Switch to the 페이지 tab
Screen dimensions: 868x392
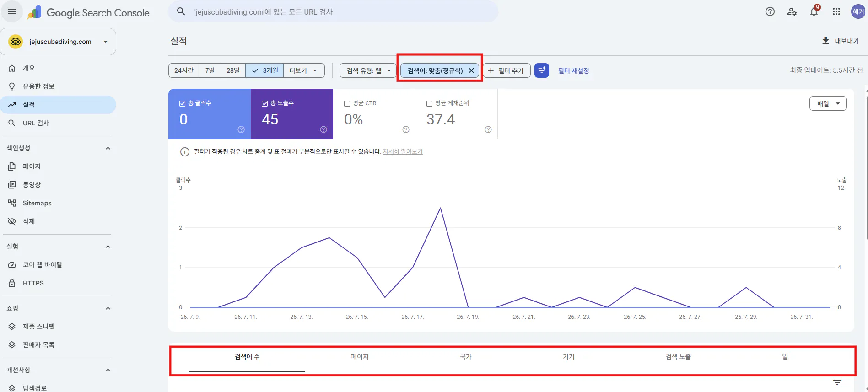[x=360, y=357]
